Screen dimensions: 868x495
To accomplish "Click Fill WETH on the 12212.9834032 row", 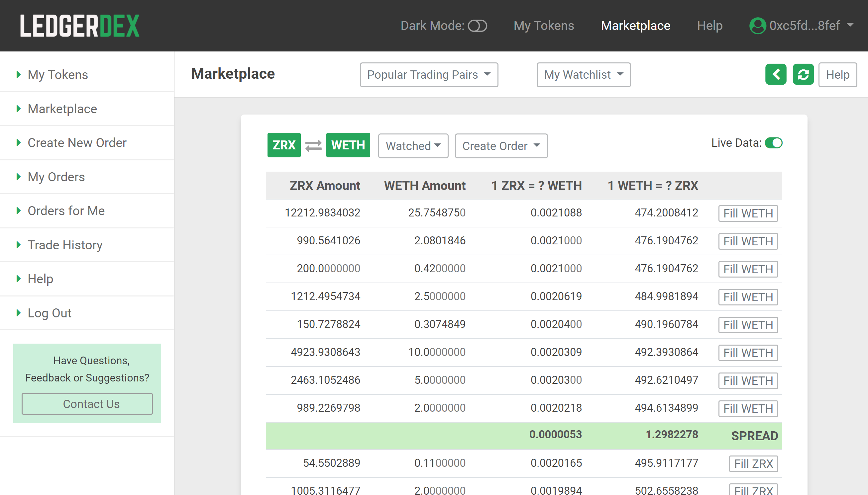I will (x=748, y=213).
